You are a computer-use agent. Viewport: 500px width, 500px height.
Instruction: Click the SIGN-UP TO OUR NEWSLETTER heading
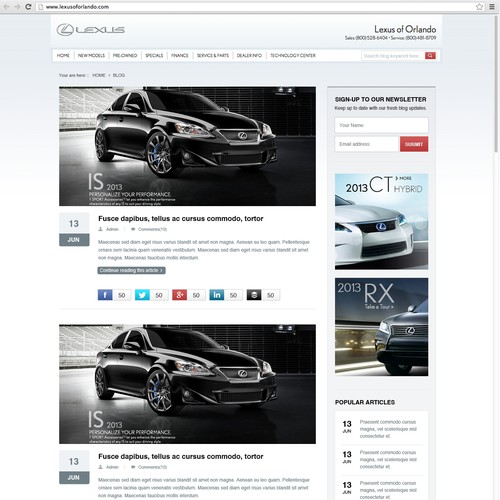point(380,99)
